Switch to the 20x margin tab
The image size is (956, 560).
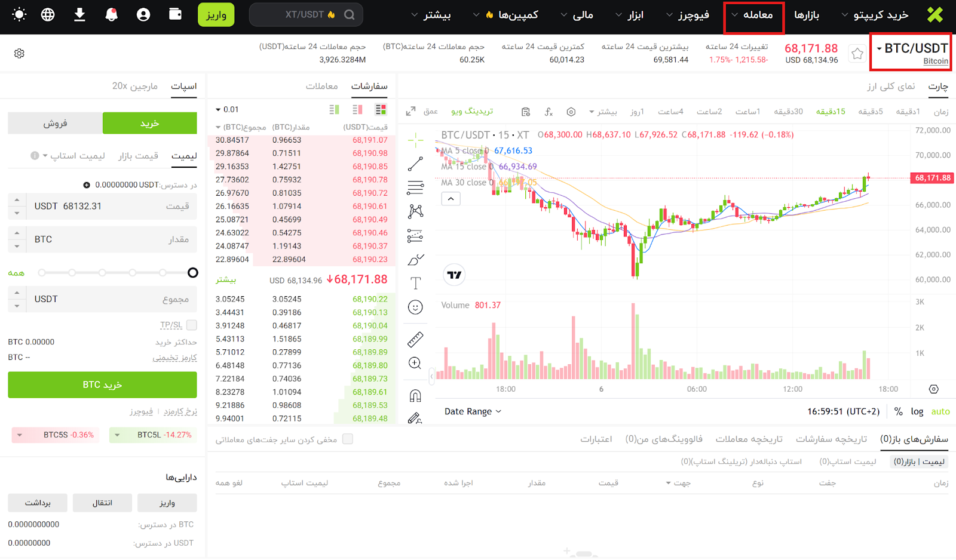coord(135,86)
